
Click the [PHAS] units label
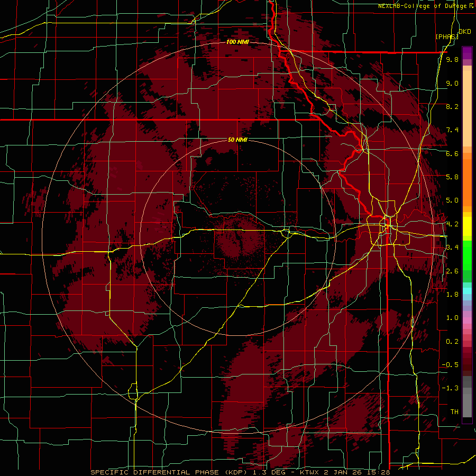pos(447,36)
